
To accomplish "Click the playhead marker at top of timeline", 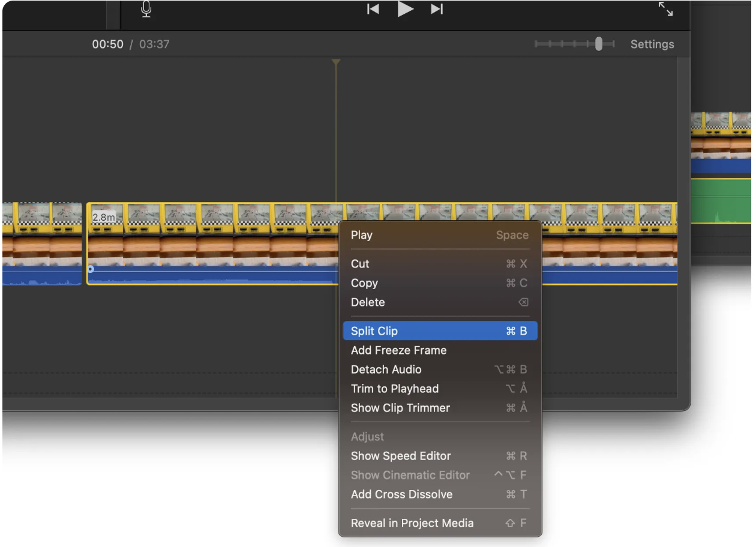I will pyautogui.click(x=336, y=62).
